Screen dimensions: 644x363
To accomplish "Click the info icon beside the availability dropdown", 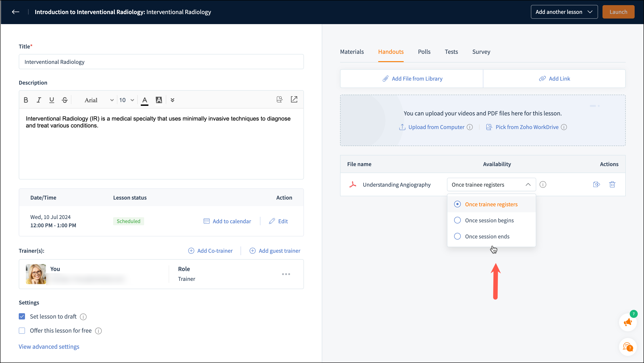I will pos(543,185).
